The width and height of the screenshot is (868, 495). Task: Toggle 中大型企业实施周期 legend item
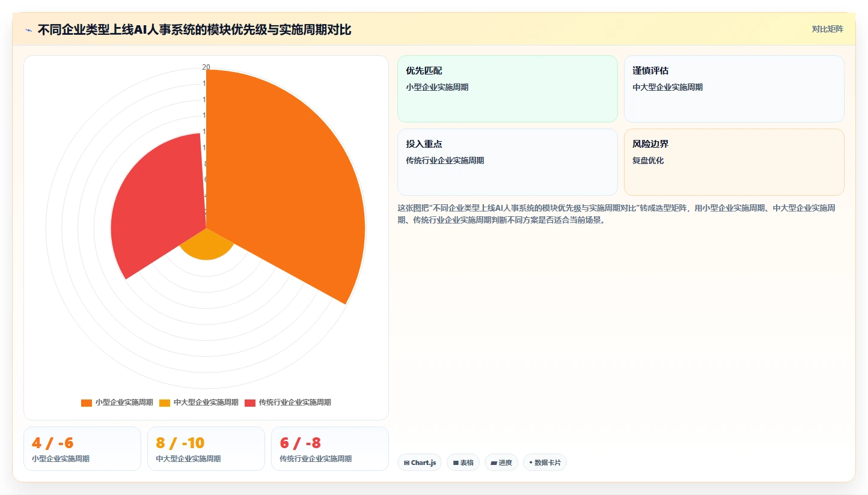coord(199,402)
